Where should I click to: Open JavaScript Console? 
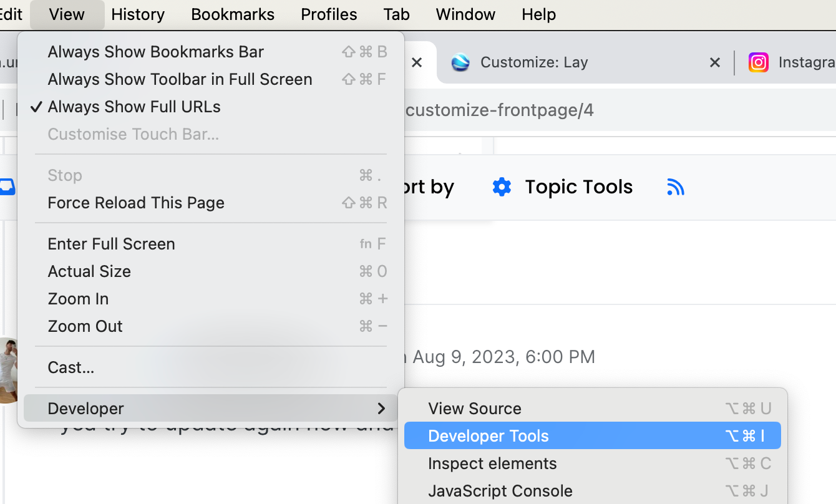coord(499,491)
